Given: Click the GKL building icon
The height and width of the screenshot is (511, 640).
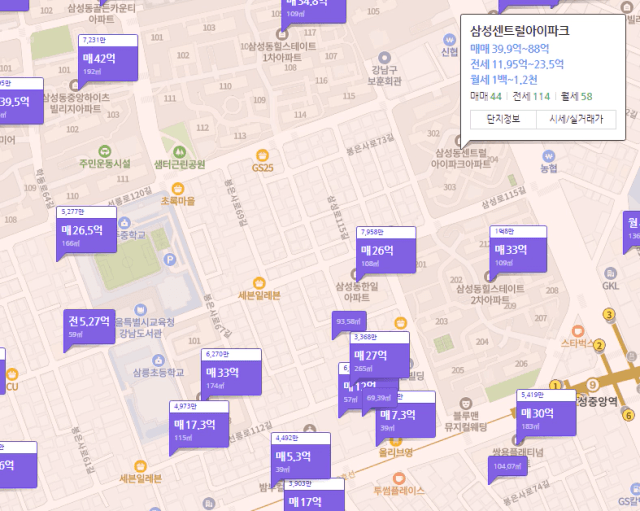Looking at the screenshot, I should coord(610,273).
